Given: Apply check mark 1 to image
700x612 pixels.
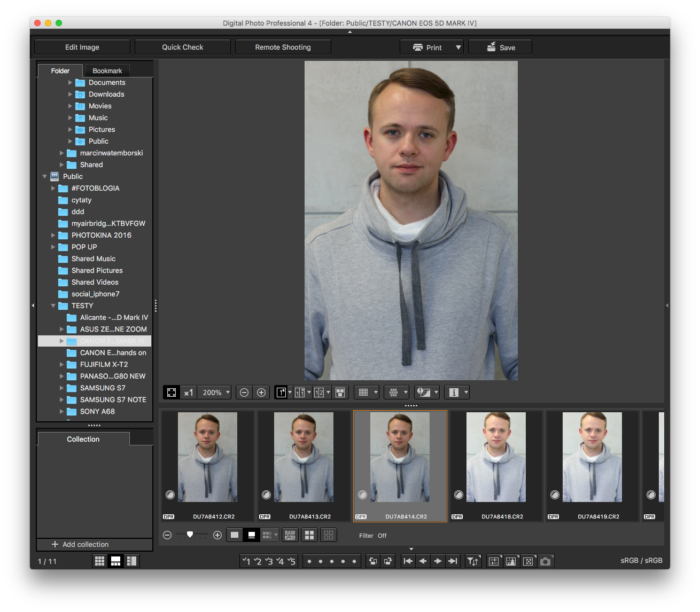Looking at the screenshot, I should [x=246, y=561].
